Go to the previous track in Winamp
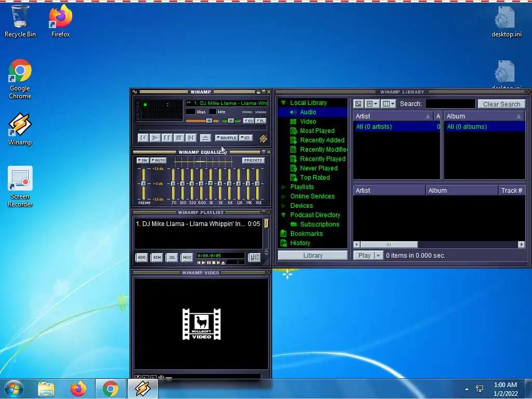This screenshot has width=532, height=399. [143, 138]
